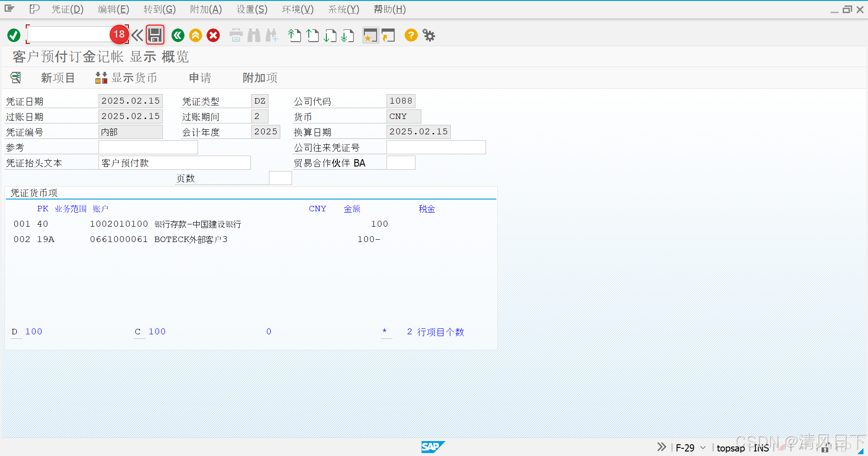Open the 凭证(D) menu
Viewport: 868px width, 456px height.
tap(67, 9)
